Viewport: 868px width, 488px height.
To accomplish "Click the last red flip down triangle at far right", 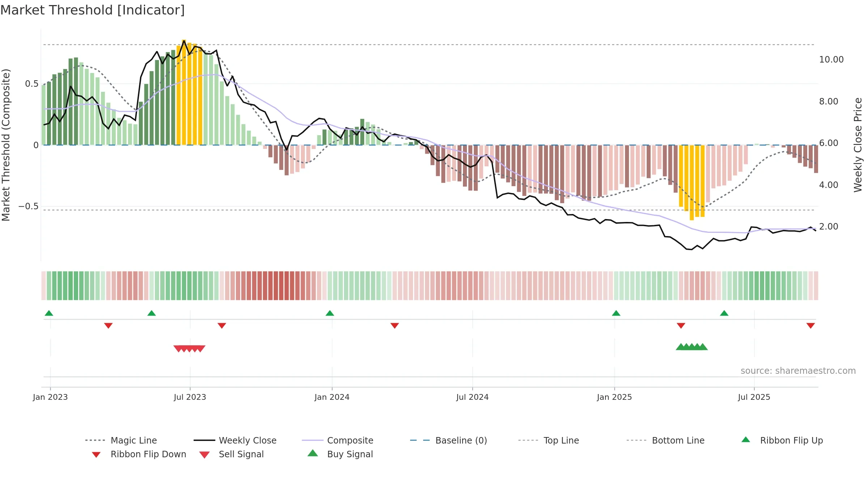I will pos(810,326).
